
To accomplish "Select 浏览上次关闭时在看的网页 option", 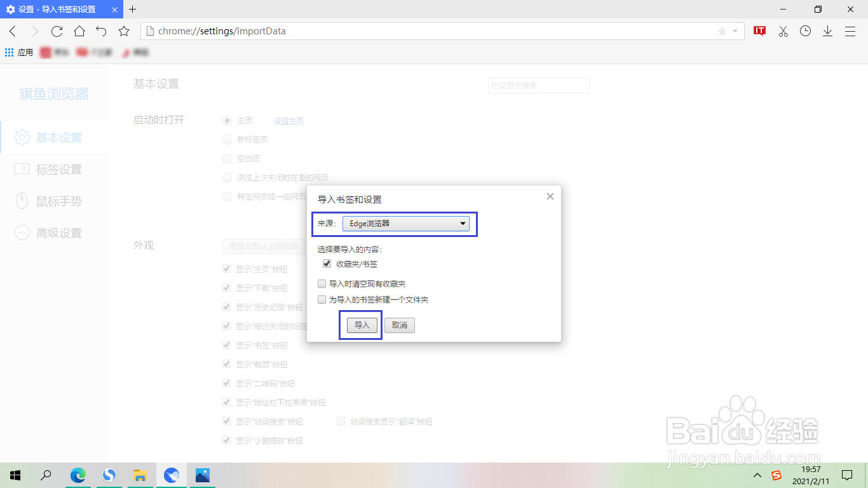I will pos(227,178).
